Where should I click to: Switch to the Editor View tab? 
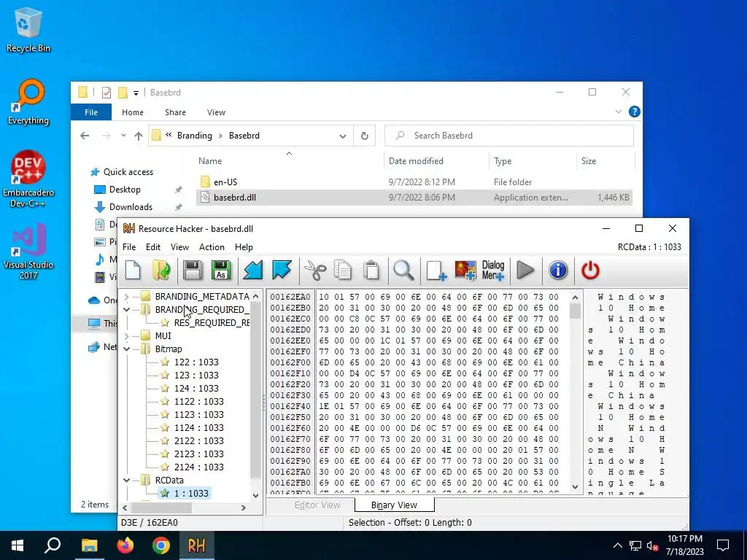pos(317,505)
